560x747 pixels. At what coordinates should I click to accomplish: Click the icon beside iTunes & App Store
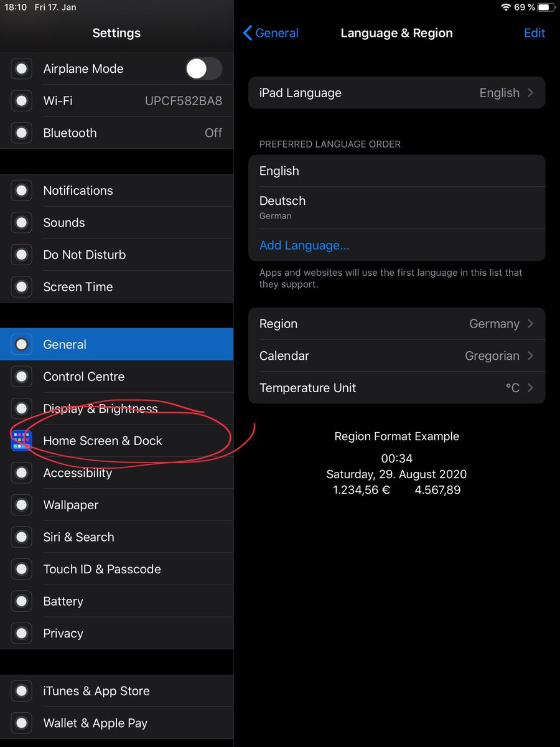click(x=22, y=691)
